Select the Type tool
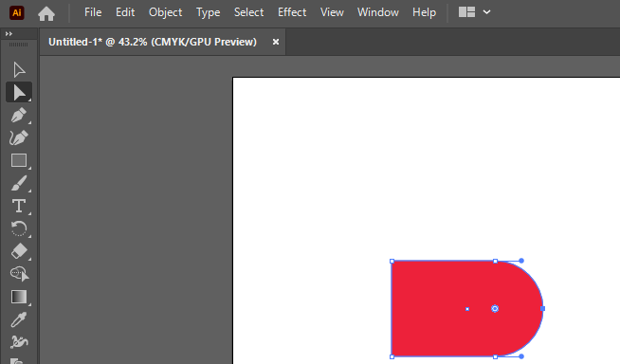The image size is (620, 364). pyautogui.click(x=19, y=206)
